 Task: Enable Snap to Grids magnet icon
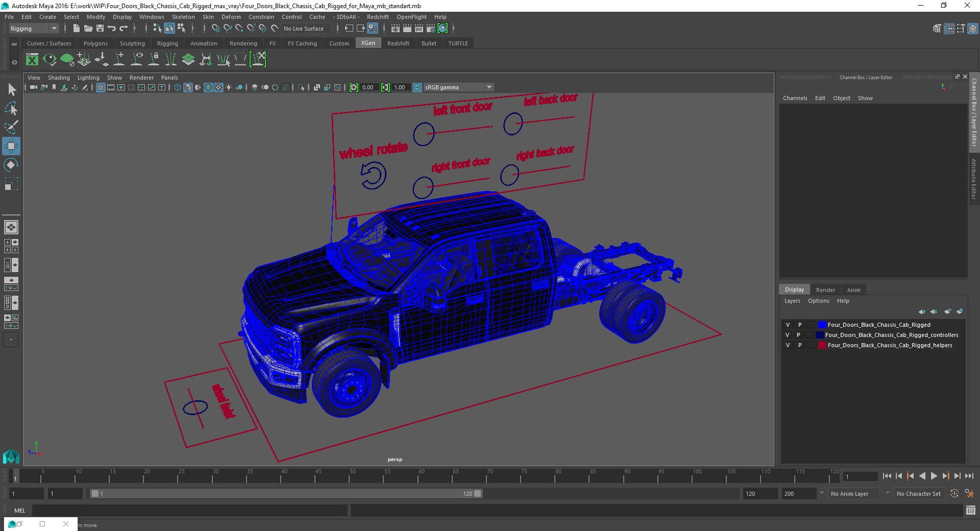(215, 29)
